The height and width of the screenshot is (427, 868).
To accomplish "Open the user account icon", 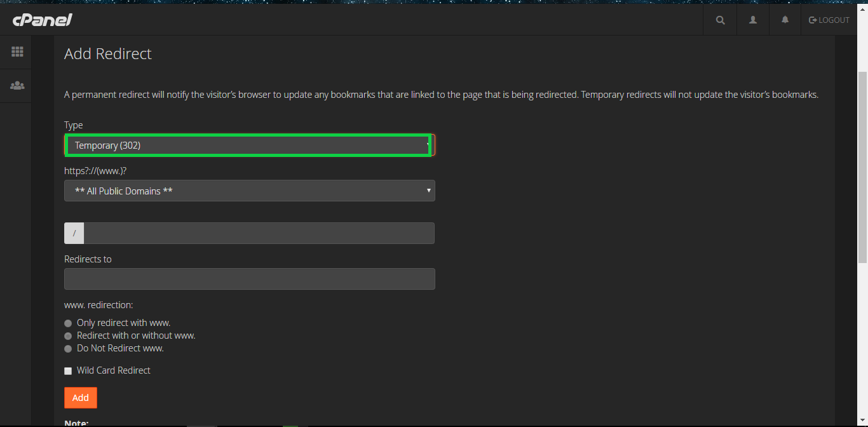I will pos(753,20).
